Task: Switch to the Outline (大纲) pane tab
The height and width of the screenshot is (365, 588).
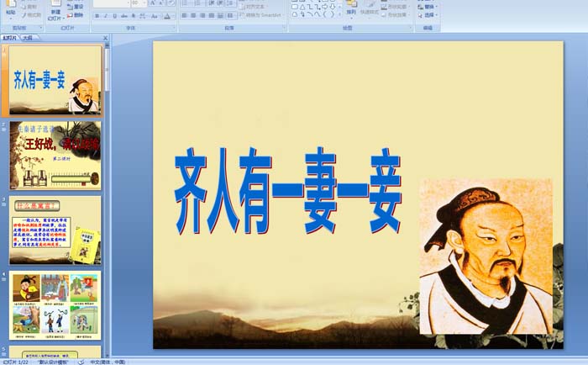Action: click(27, 38)
